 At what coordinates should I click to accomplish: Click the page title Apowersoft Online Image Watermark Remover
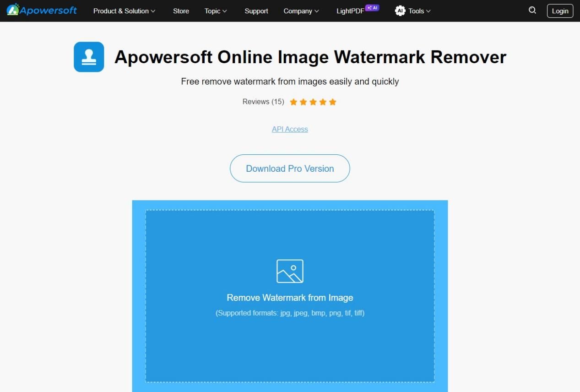coord(310,57)
